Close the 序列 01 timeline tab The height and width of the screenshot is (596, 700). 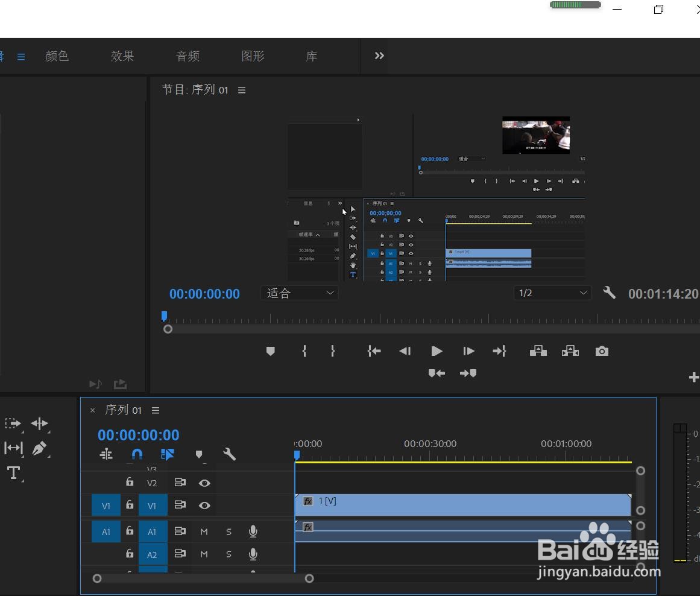coord(92,410)
